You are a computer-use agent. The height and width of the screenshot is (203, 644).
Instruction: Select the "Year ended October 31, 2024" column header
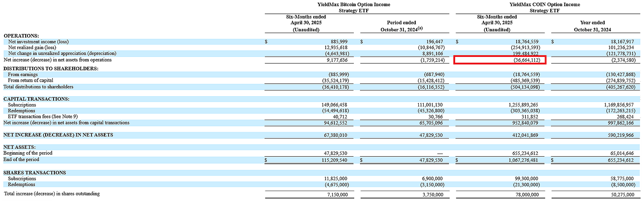pyautogui.click(x=592, y=26)
